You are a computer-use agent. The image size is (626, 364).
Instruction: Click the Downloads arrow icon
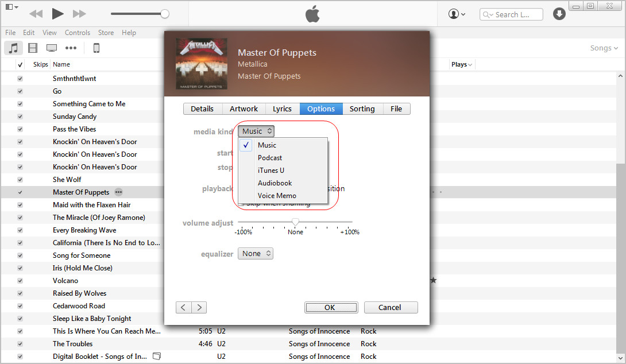click(559, 14)
